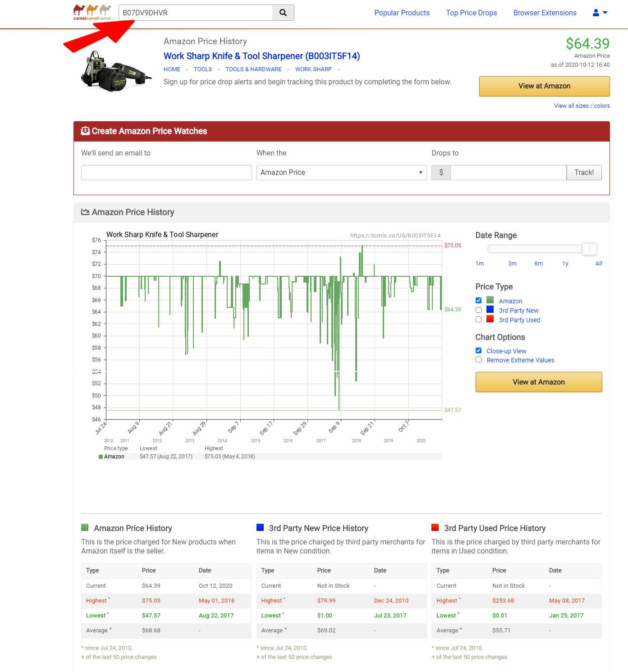This screenshot has width=628, height=672.
Task: Open Popular Products page
Action: (402, 13)
